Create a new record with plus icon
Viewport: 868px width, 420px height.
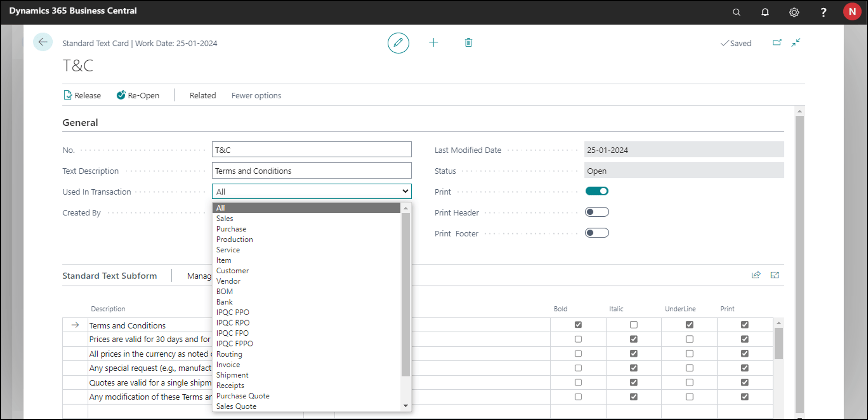[433, 43]
